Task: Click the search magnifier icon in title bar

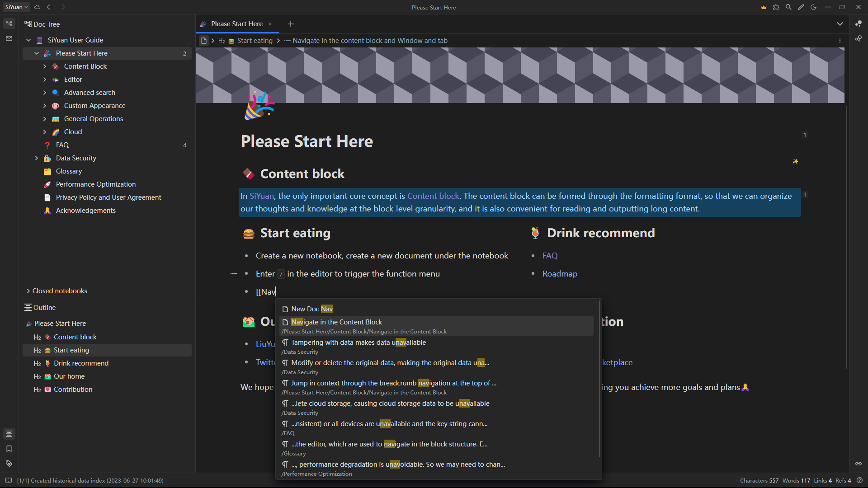Action: [x=788, y=7]
